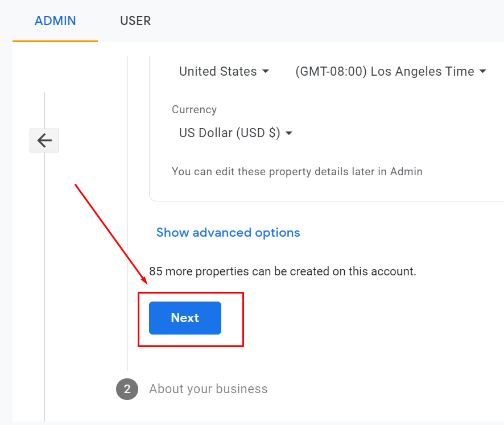
Task: Click the Currency field label
Action: [195, 110]
